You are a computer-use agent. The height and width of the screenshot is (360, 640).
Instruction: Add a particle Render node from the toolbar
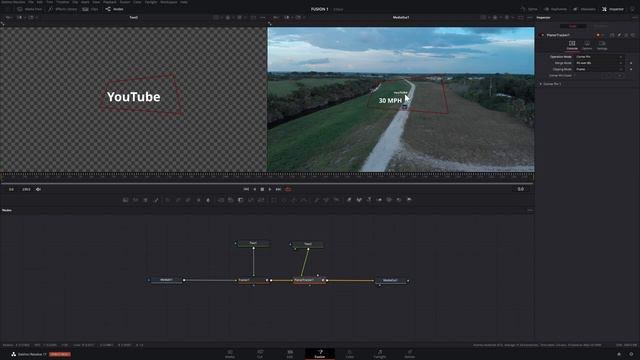[336, 200]
